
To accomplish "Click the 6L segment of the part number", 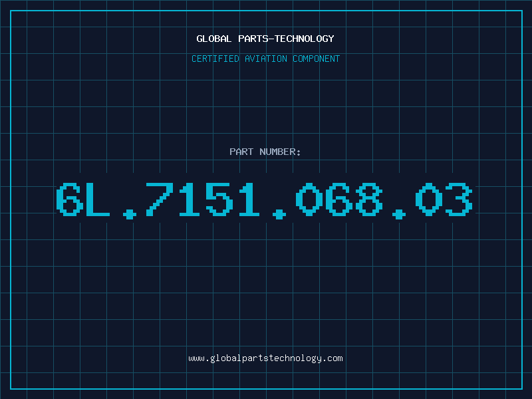I will pyautogui.click(x=83, y=199).
